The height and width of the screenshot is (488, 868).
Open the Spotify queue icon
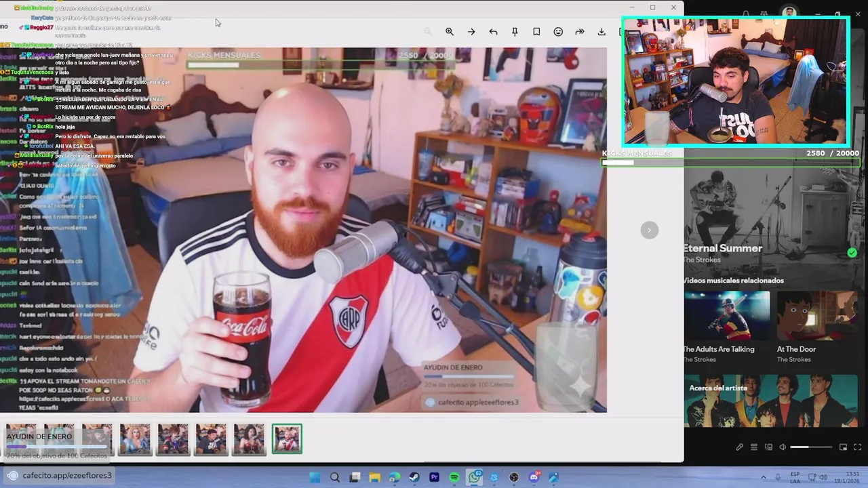tap(754, 447)
